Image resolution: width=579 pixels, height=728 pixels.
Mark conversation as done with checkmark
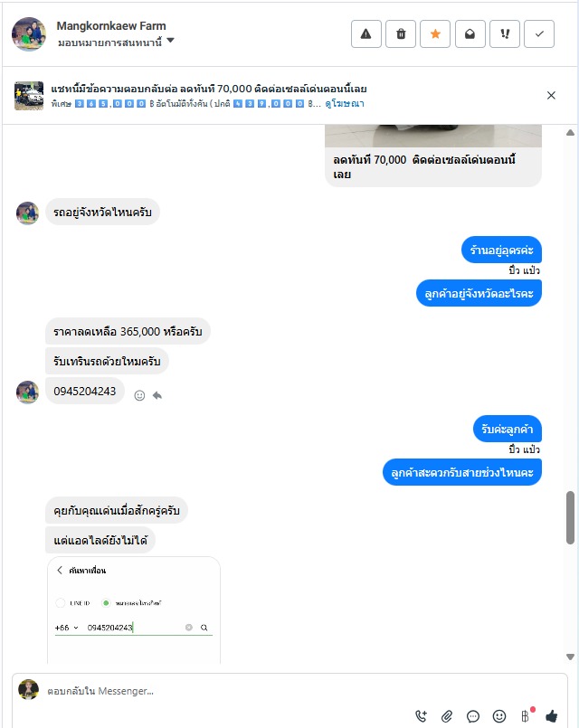click(x=539, y=33)
